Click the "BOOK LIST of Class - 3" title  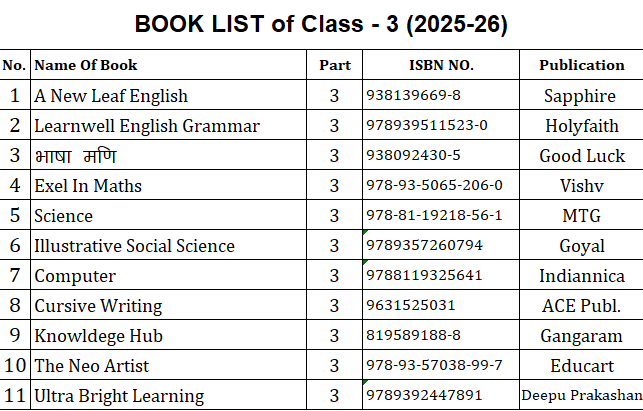coord(321,25)
